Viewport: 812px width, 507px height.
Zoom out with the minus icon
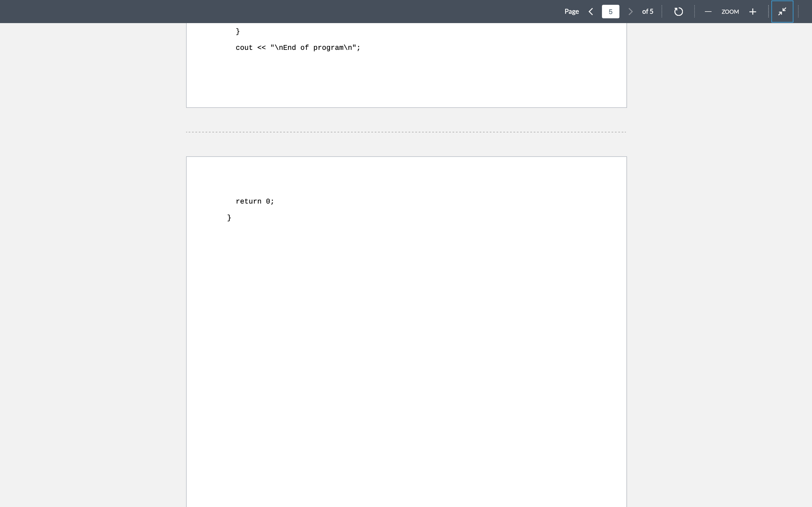pos(708,11)
